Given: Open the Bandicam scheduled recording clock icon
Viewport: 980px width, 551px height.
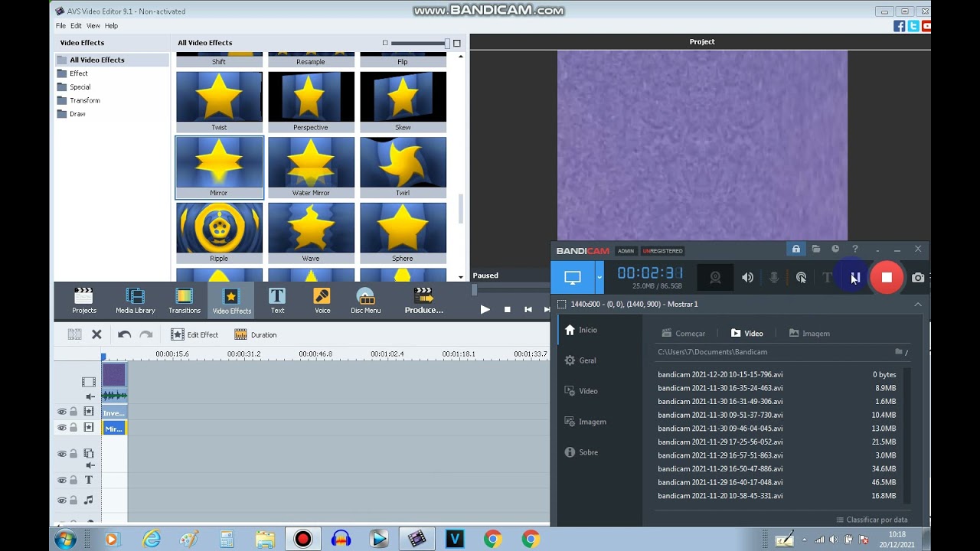Looking at the screenshot, I should tap(835, 249).
